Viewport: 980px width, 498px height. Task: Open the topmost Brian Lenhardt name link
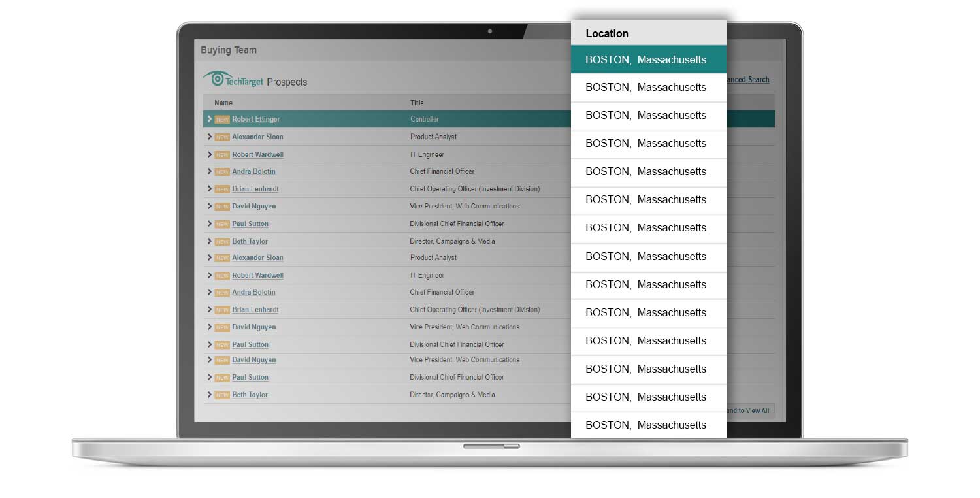(255, 189)
